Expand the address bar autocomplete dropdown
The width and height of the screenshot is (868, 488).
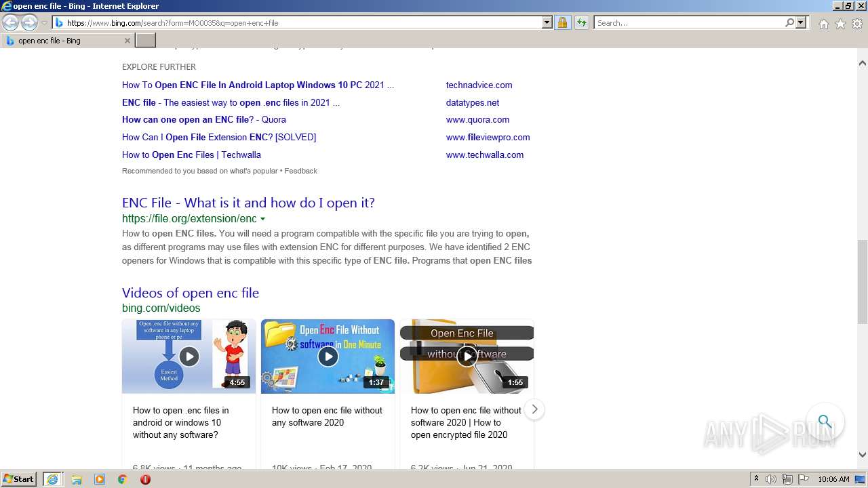[547, 23]
